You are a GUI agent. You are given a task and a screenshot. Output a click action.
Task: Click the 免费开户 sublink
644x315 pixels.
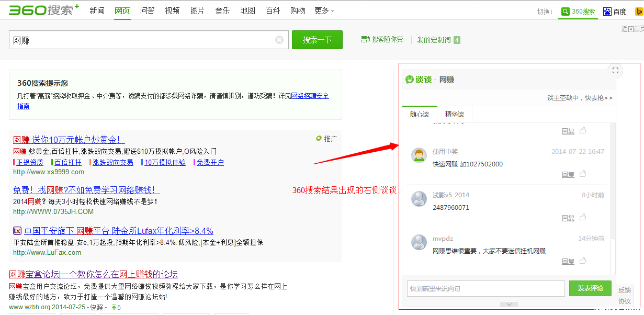[210, 162]
